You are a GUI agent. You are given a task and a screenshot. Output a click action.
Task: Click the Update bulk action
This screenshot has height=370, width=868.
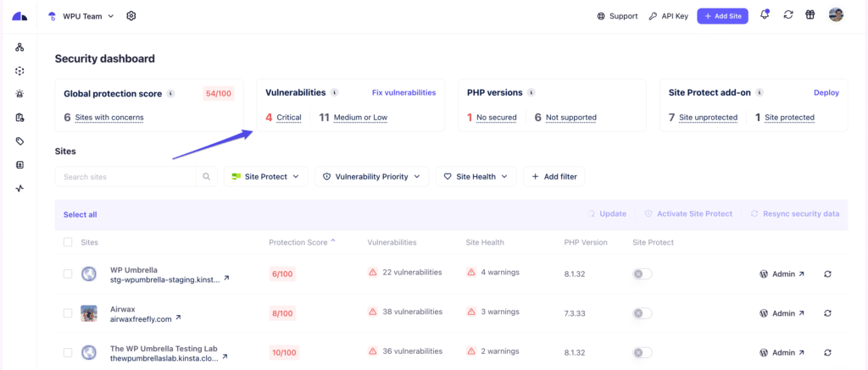(607, 213)
